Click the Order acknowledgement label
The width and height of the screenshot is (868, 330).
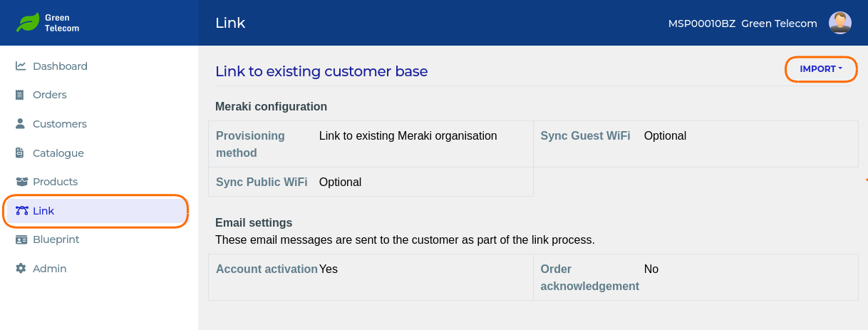point(589,277)
